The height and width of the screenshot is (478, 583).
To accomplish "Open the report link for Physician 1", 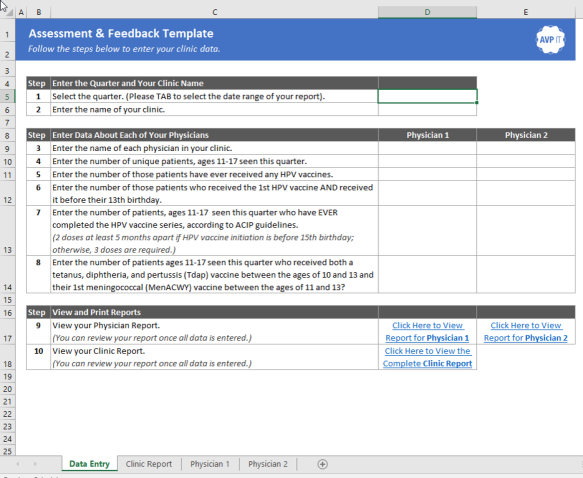I will pyautogui.click(x=427, y=332).
